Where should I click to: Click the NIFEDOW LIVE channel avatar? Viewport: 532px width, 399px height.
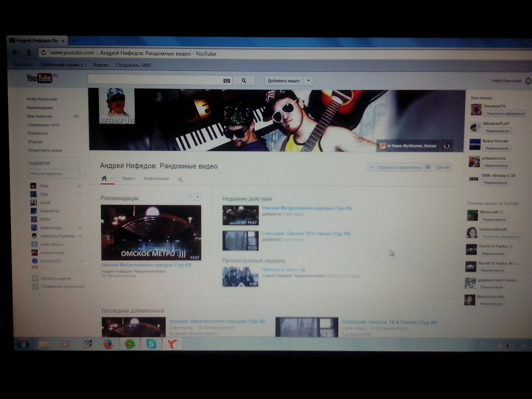coord(117,106)
